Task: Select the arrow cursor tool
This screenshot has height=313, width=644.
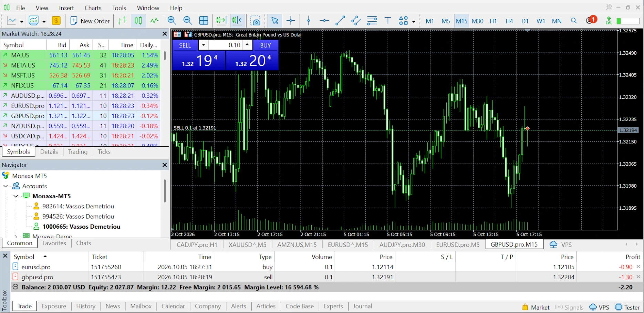Action: 275,21
